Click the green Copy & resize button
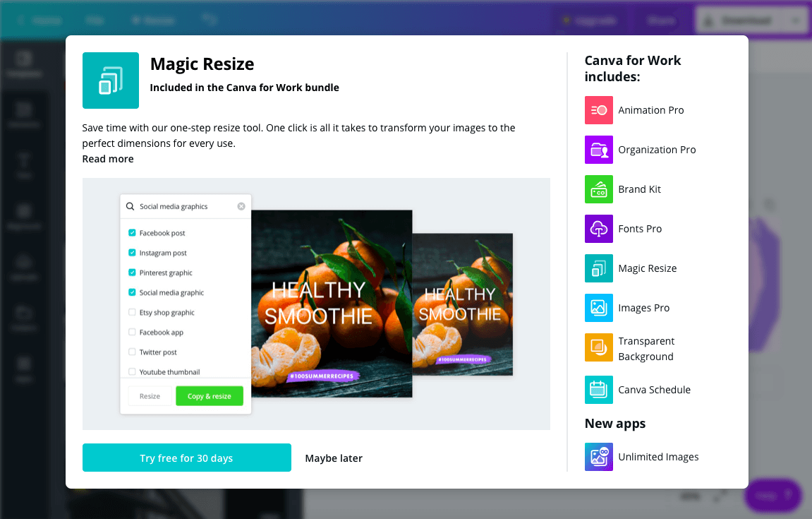The width and height of the screenshot is (812, 519). 210,396
